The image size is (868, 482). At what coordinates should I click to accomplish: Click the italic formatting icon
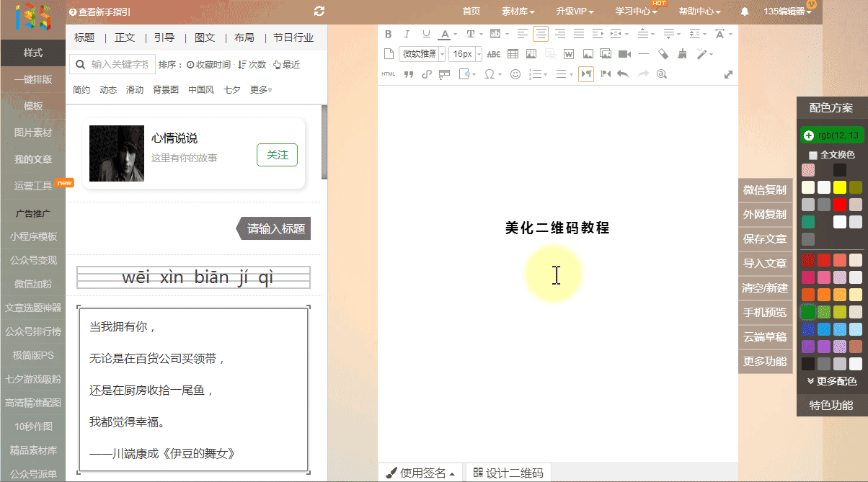click(407, 34)
